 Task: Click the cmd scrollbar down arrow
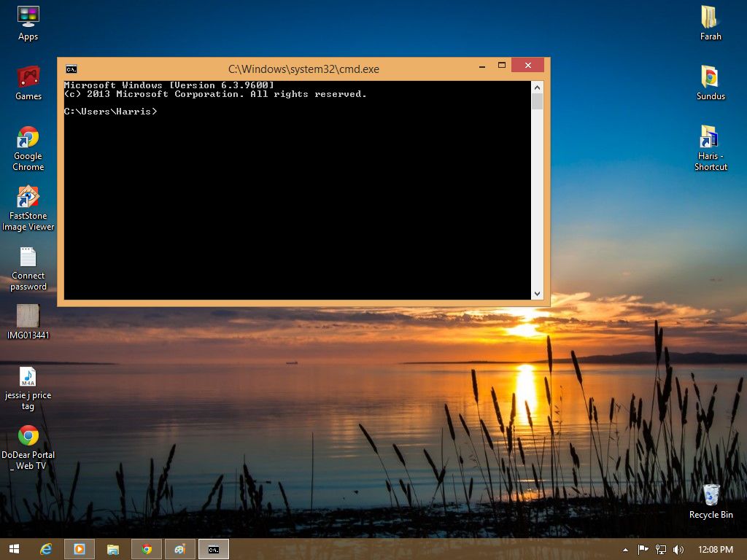[537, 294]
